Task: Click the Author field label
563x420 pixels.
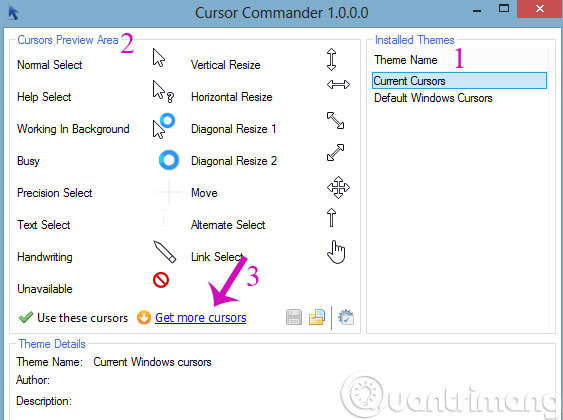Action: 33,380
